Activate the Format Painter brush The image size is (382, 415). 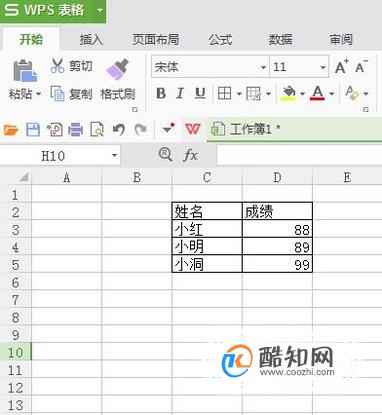coord(118,69)
